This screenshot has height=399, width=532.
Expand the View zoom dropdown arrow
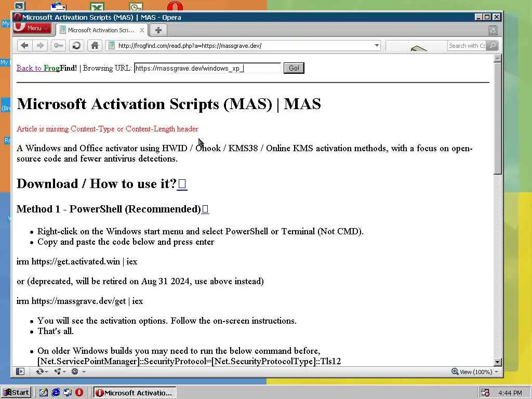(497, 372)
